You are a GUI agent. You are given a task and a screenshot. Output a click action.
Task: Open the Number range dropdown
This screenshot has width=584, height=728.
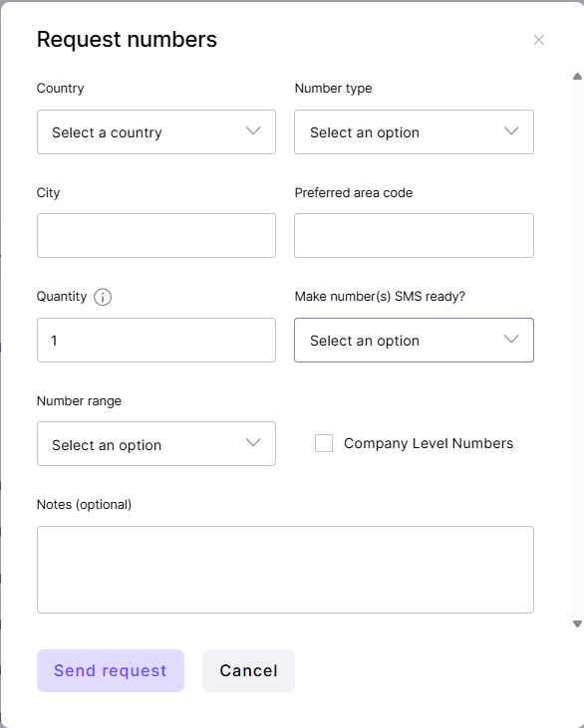156,444
